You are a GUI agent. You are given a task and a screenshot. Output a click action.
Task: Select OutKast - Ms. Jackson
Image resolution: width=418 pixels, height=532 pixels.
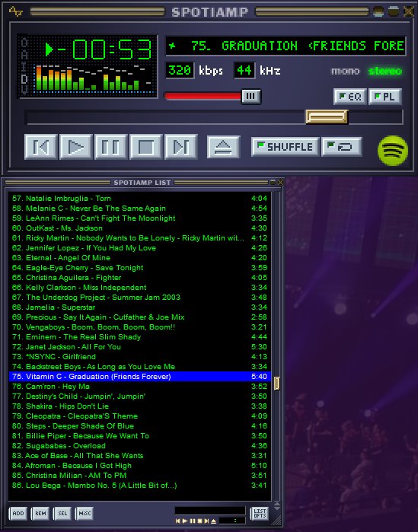click(x=140, y=228)
